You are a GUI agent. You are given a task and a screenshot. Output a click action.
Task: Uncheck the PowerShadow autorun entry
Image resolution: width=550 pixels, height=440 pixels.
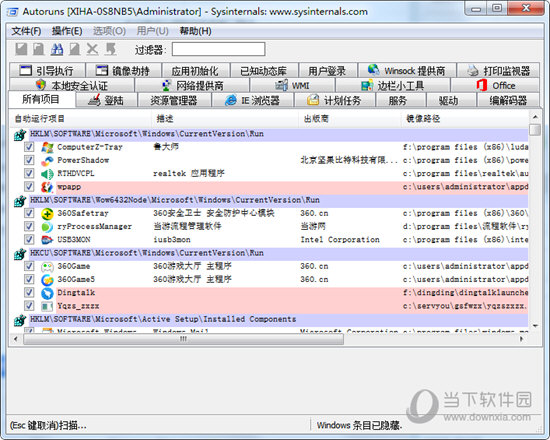click(x=29, y=160)
